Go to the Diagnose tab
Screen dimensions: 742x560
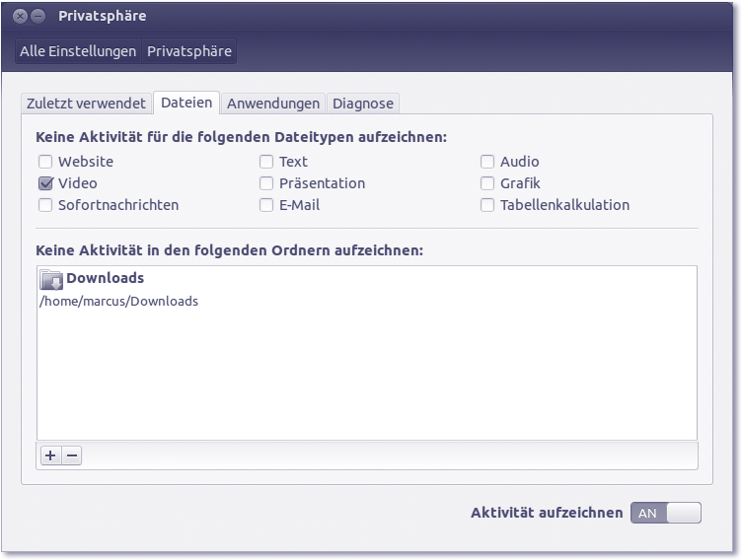(x=362, y=104)
